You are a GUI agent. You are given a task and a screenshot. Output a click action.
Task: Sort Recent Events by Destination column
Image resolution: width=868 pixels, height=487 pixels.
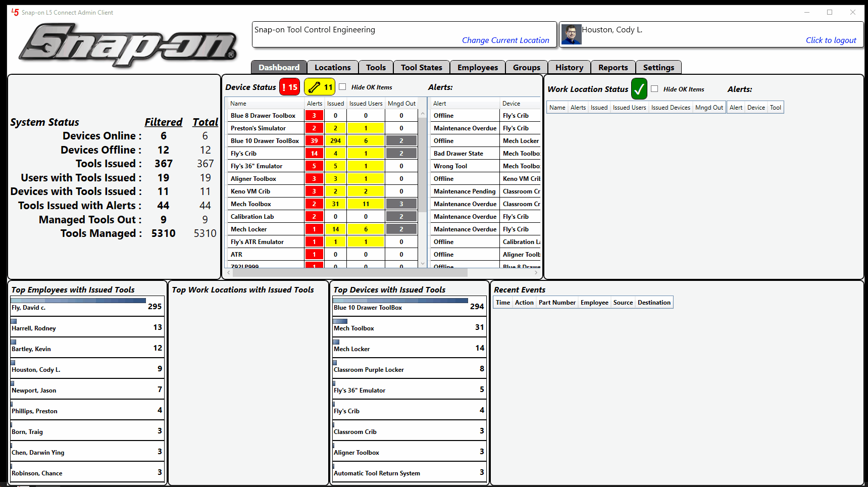(654, 303)
